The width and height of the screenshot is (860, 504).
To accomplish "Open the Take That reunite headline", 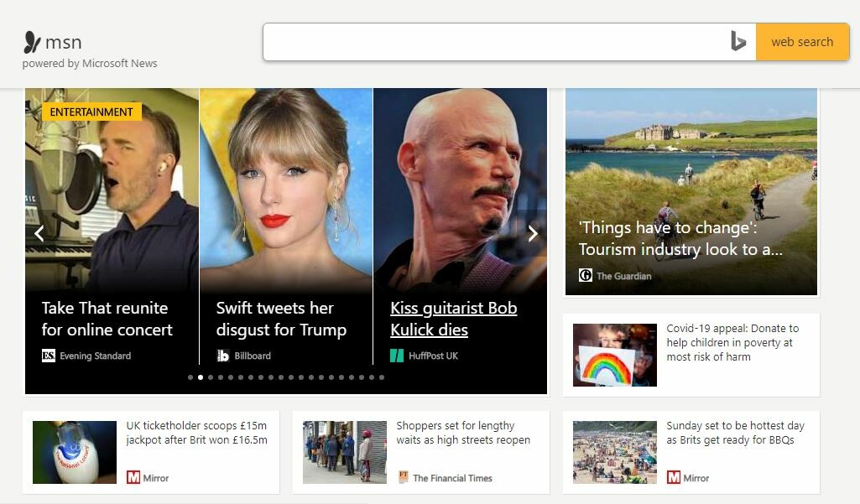I will (x=107, y=319).
